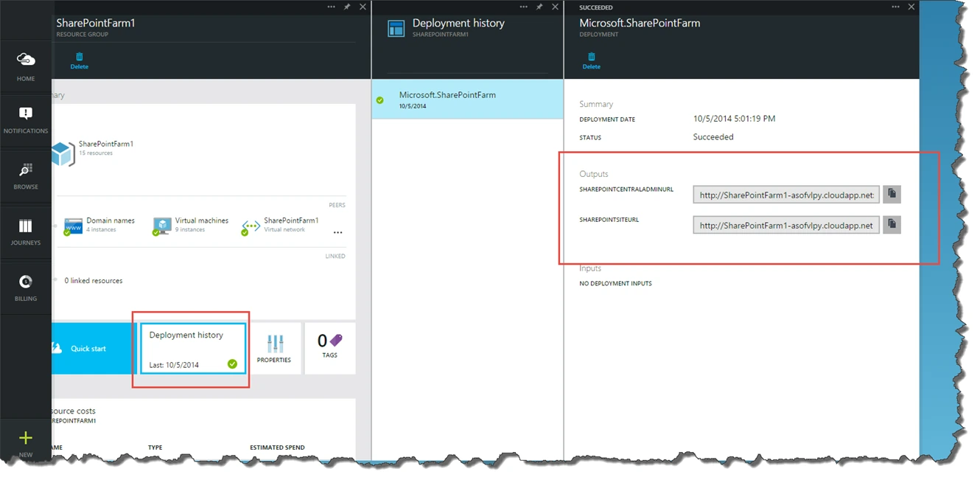Click deployment date '10/5/2014 5:01:19 PM'
The image size is (980, 480).
tap(734, 119)
